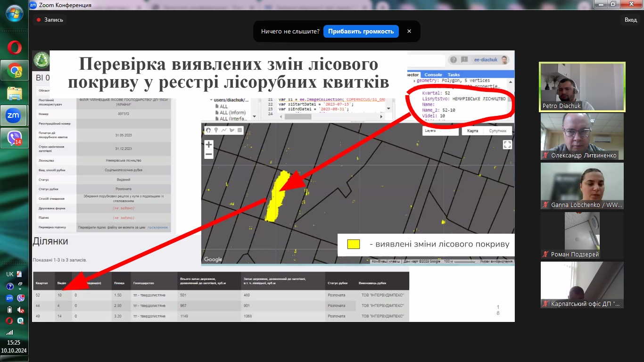Click the Квартал cell with value 44
The height and width of the screenshot is (362, 644).
(x=44, y=305)
